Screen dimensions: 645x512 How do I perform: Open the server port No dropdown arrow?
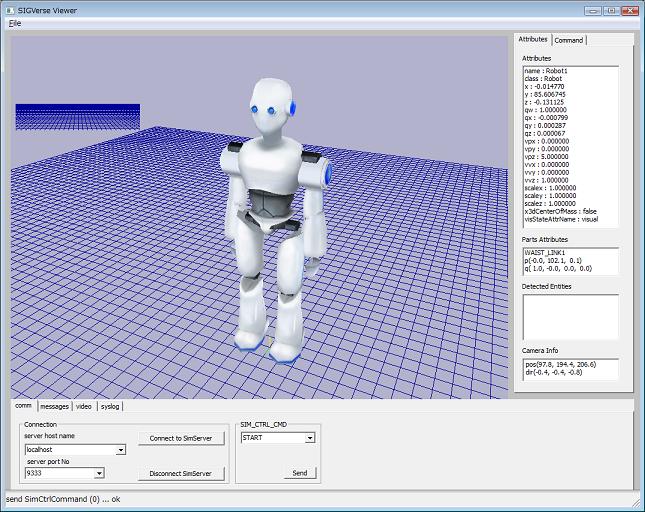point(99,473)
